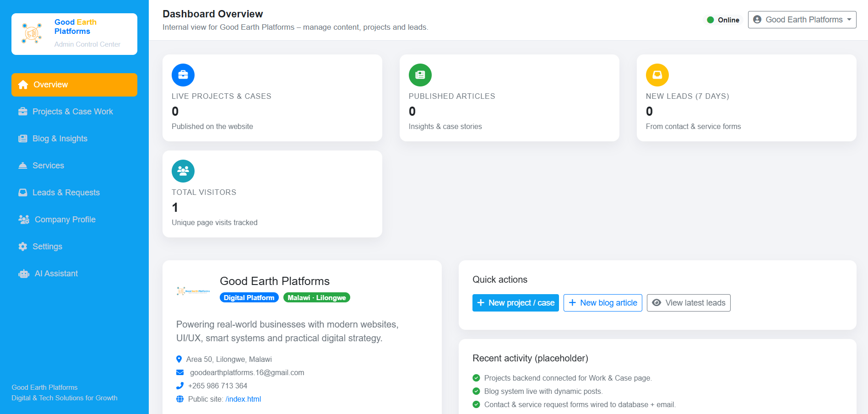
Task: Open Leads & Requests section
Action: pyautogui.click(x=74, y=193)
